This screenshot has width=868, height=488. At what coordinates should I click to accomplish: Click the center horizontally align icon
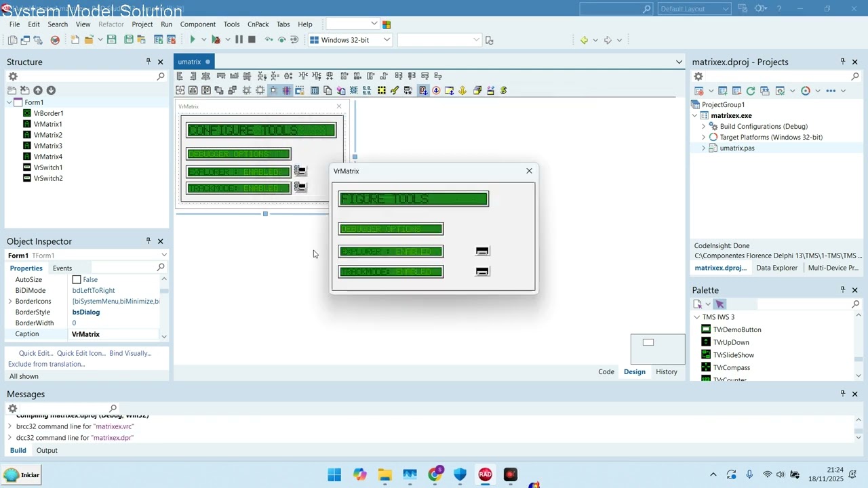coord(206,76)
